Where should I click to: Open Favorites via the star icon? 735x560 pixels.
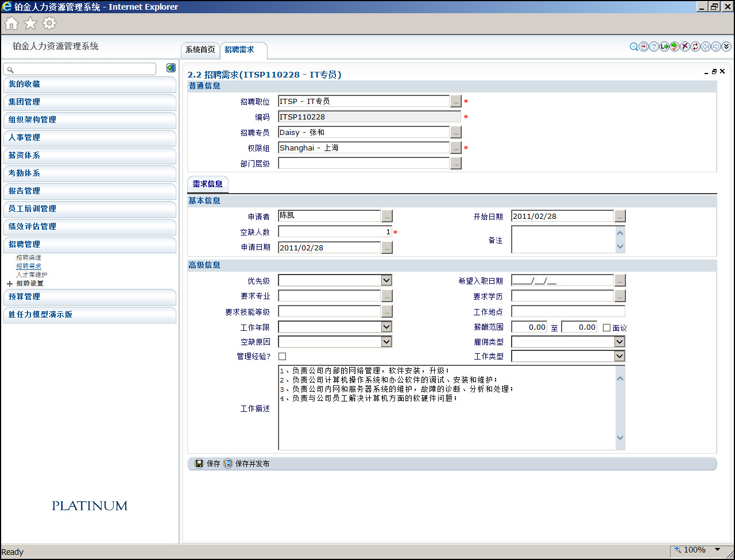30,23
